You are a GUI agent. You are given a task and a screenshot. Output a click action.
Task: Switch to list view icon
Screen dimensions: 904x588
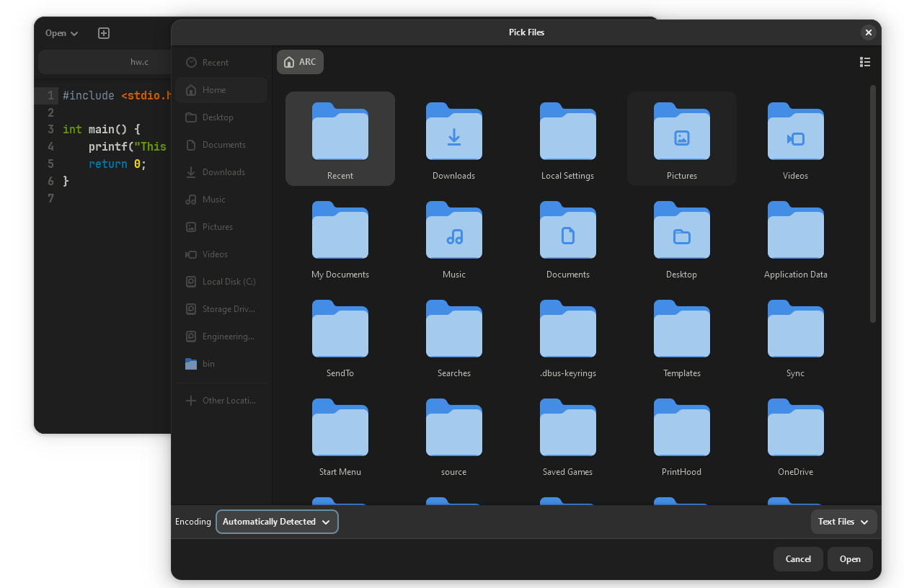(x=865, y=62)
